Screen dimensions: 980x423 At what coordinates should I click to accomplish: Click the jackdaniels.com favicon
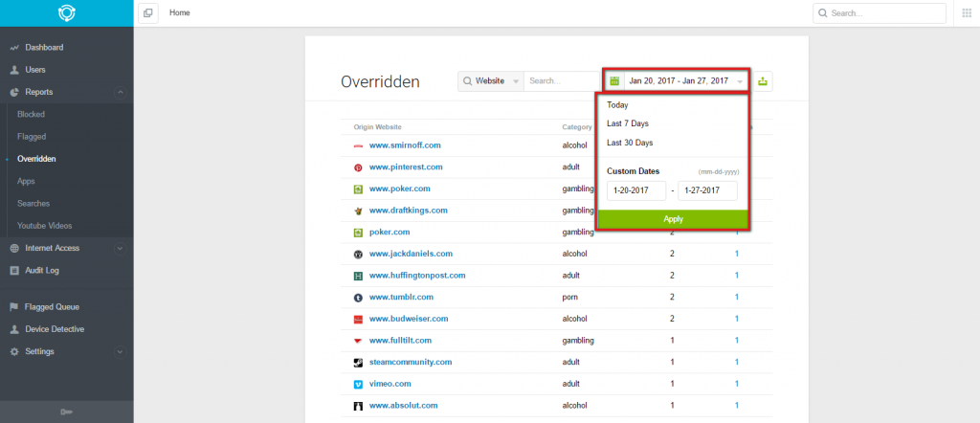[x=358, y=255]
